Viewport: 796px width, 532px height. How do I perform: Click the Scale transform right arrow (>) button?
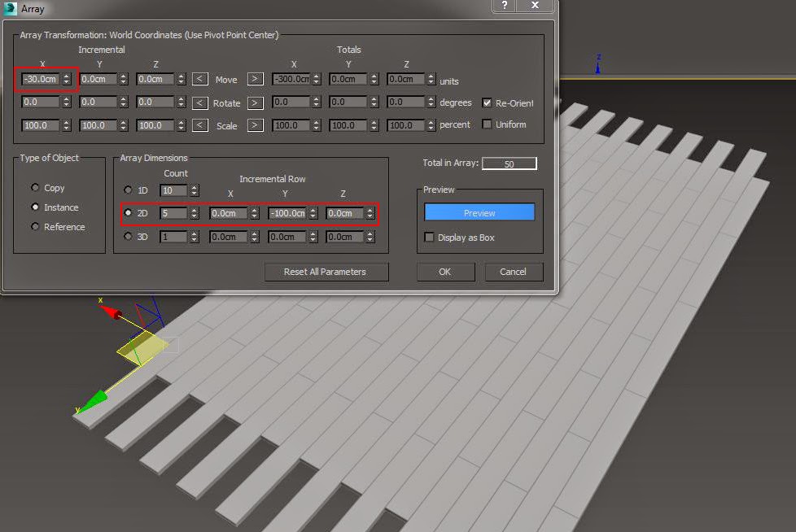point(256,125)
